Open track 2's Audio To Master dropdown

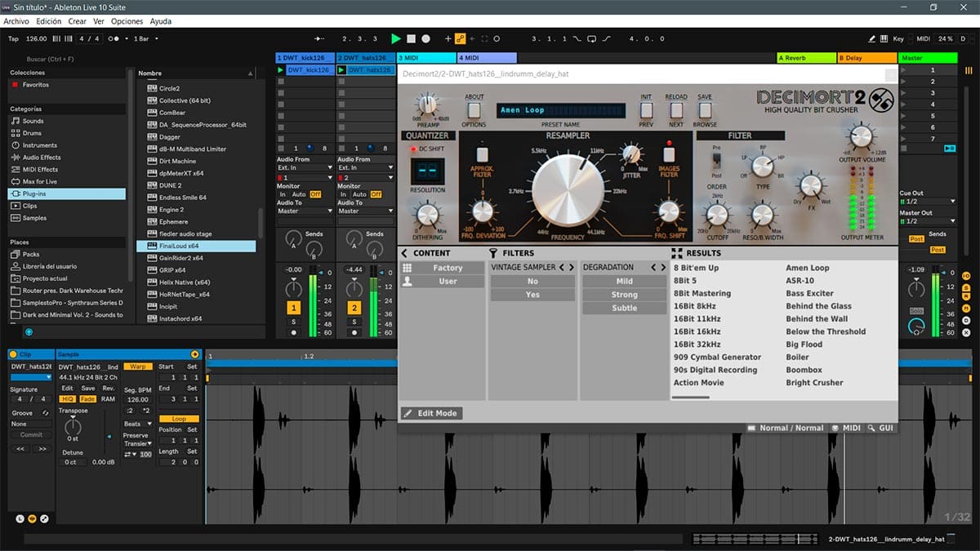click(365, 211)
